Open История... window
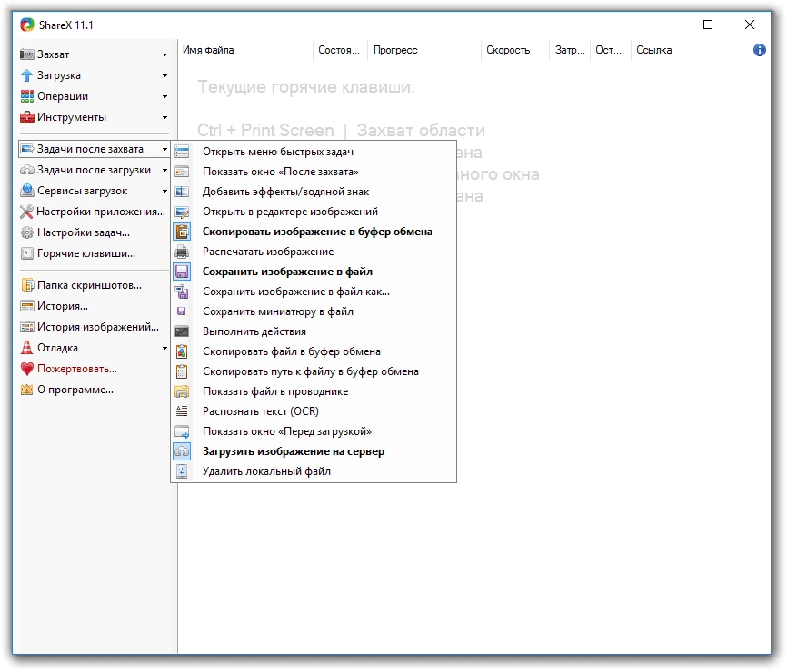This screenshot has width=787, height=672. pyautogui.click(x=94, y=306)
